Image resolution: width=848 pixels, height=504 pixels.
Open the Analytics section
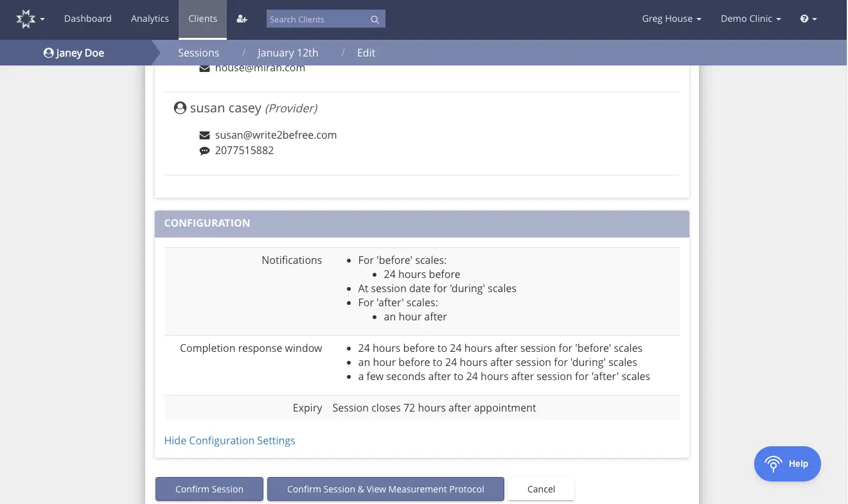coord(150,19)
